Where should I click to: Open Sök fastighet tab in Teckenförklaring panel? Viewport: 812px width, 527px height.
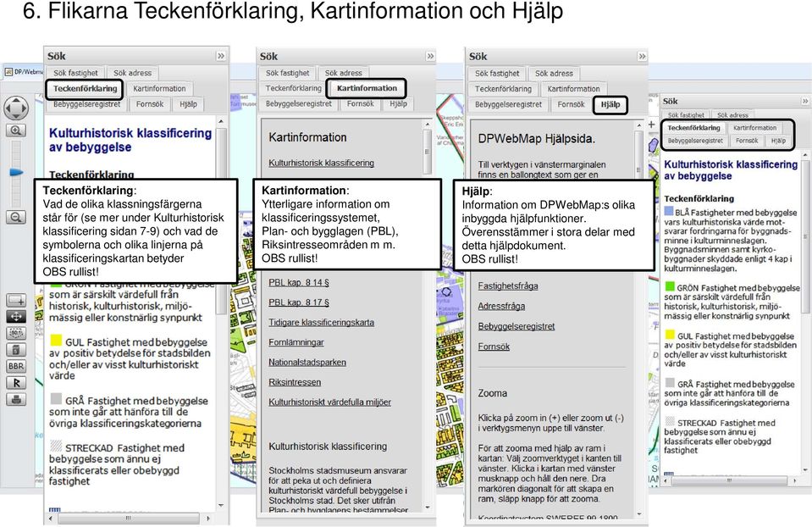click(75, 73)
